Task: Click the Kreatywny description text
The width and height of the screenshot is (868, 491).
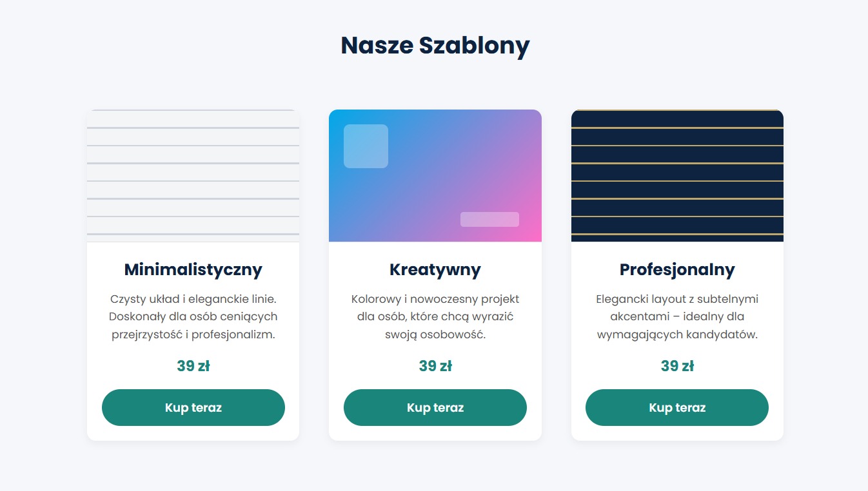Action: click(x=435, y=316)
